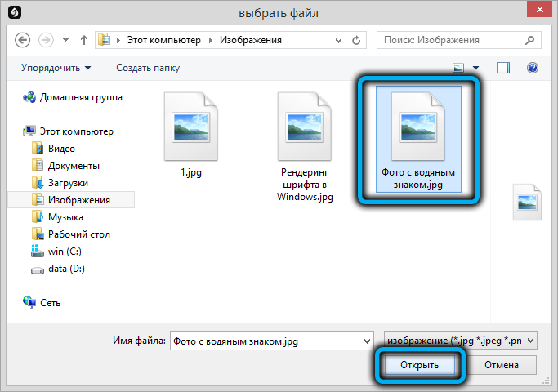
Task: Click the 'Имя файла' text input
Action: point(272,341)
